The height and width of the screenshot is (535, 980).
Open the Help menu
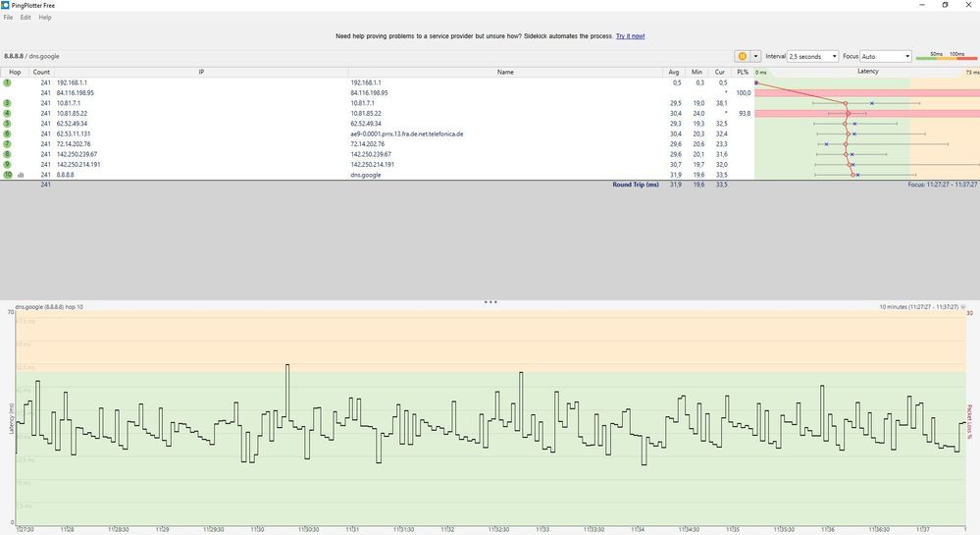[x=45, y=18]
